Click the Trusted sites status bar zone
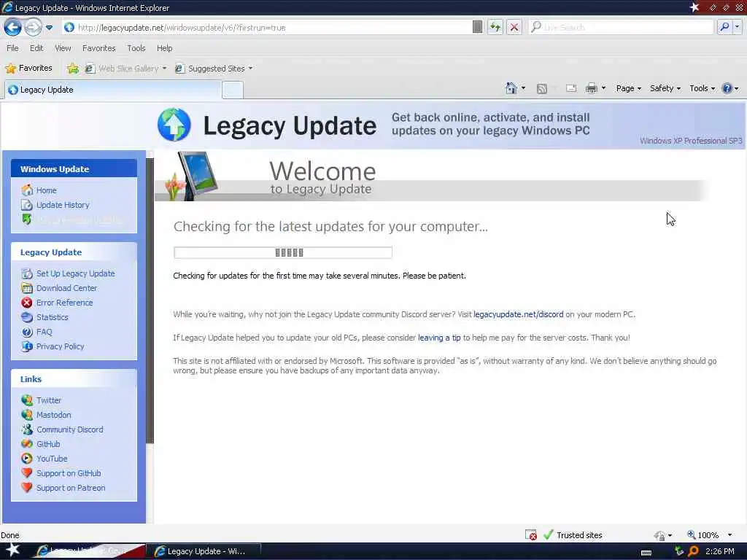747x560 pixels. [x=573, y=535]
